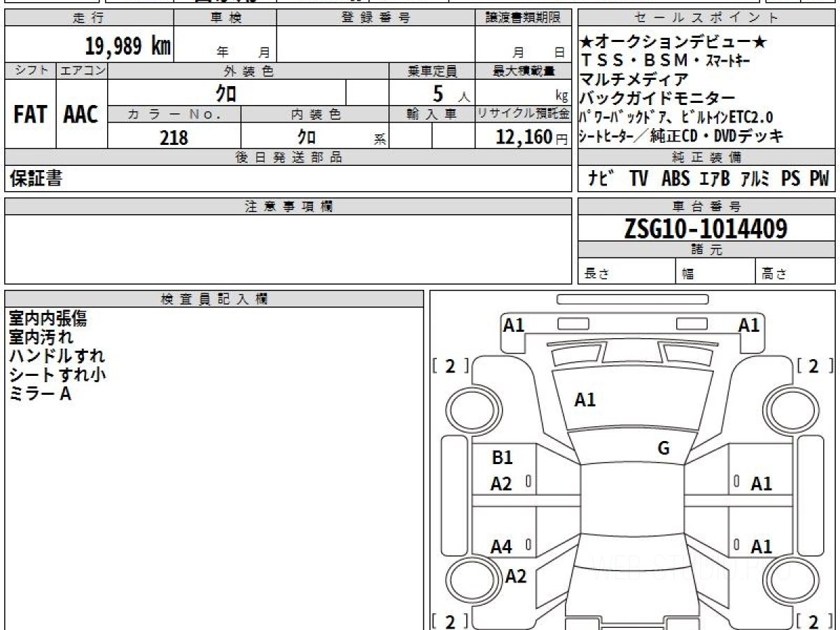Viewport: 840px width, 630px height.
Task: Select the seating capacity 5 人
Action: point(451,93)
